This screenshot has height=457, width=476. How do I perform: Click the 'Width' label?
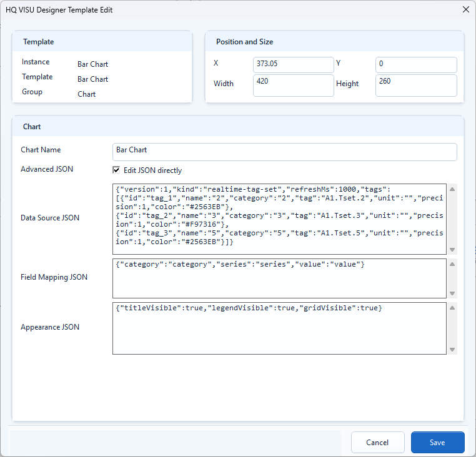[224, 84]
